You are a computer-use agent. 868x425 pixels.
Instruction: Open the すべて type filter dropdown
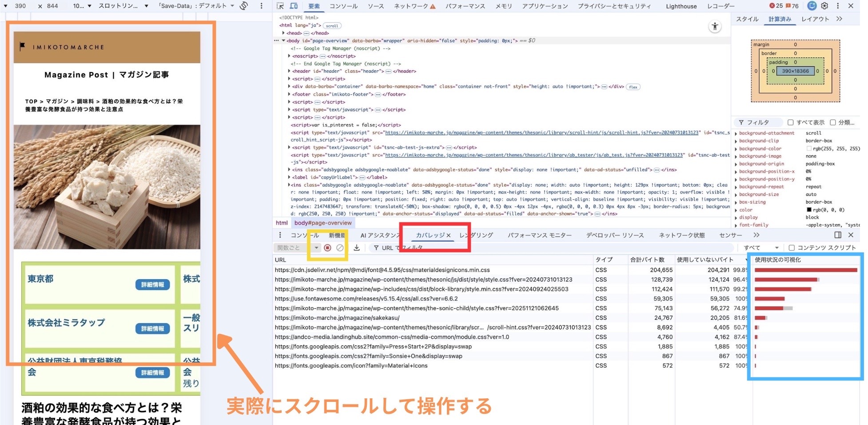pos(761,248)
